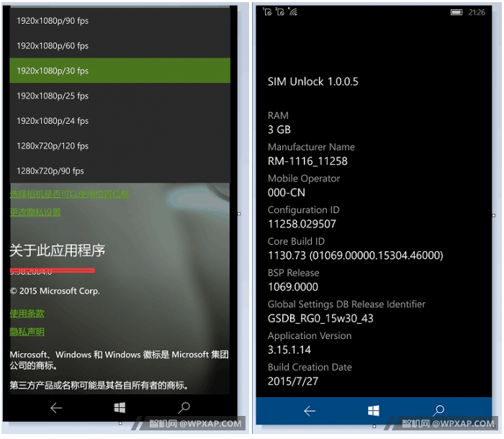Click the 'Core Build ID' label

click(x=296, y=241)
